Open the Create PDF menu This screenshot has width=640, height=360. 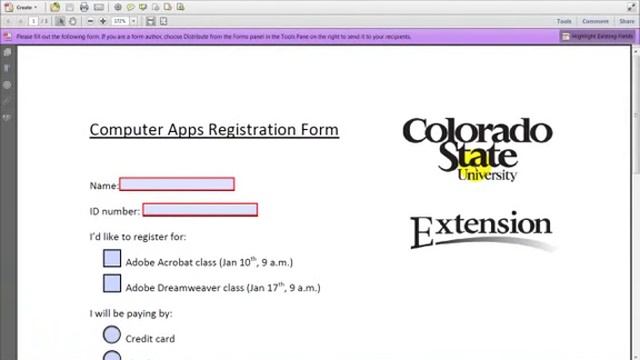point(20,7)
